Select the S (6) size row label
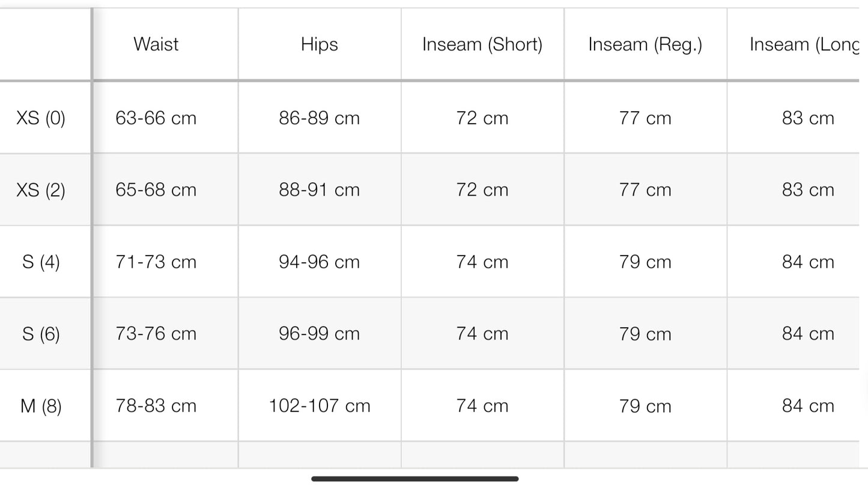This screenshot has height=485, width=868. (x=41, y=334)
